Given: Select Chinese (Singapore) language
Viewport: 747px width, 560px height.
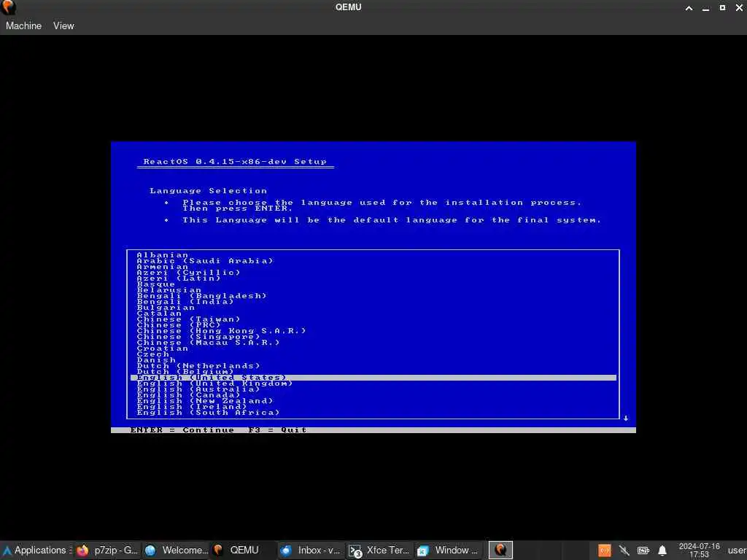Looking at the screenshot, I should pyautogui.click(x=198, y=337).
